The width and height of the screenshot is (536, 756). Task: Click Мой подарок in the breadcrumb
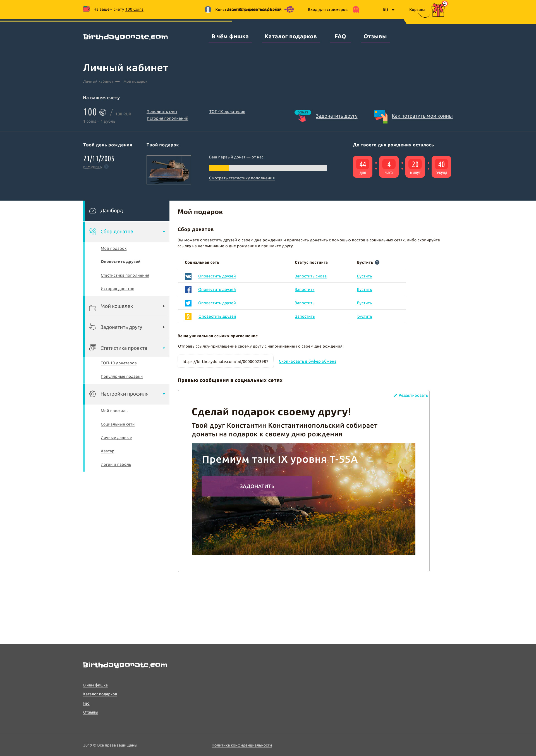click(x=135, y=82)
